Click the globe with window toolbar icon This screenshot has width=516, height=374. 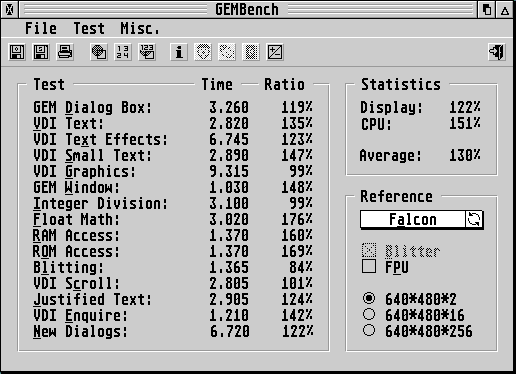99,52
